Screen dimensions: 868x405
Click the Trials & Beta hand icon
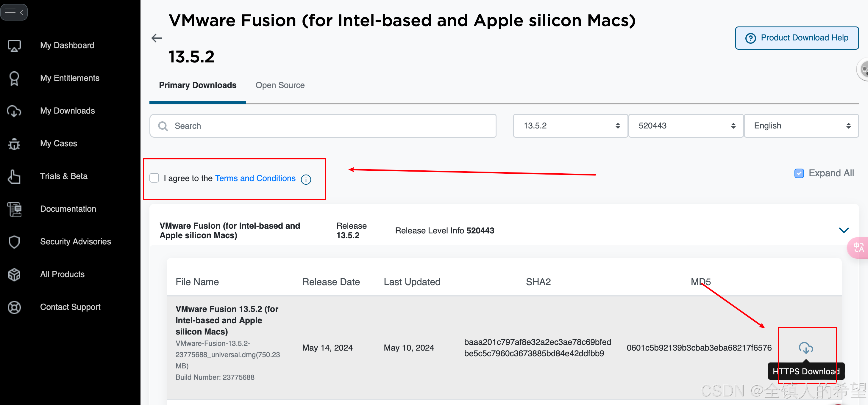point(14,176)
